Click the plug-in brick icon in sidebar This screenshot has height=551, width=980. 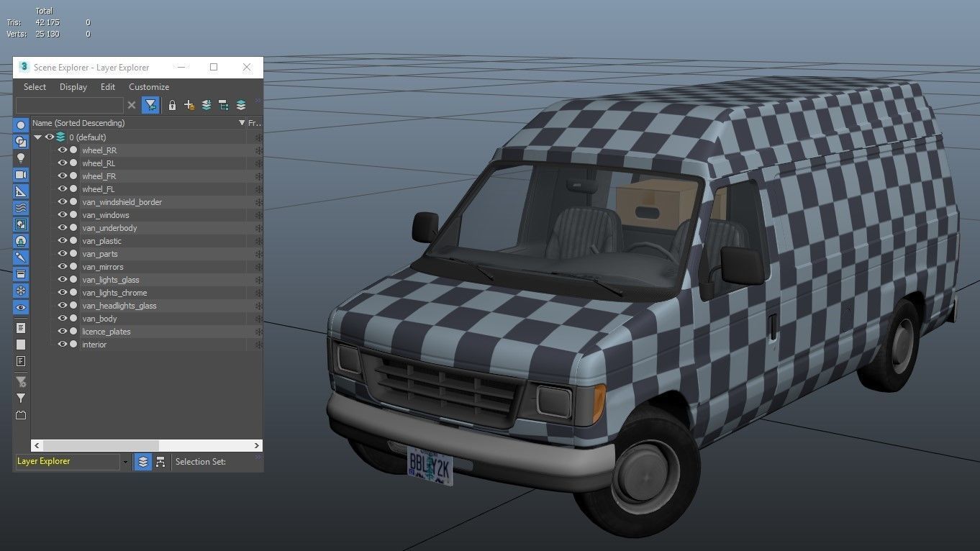click(x=21, y=415)
